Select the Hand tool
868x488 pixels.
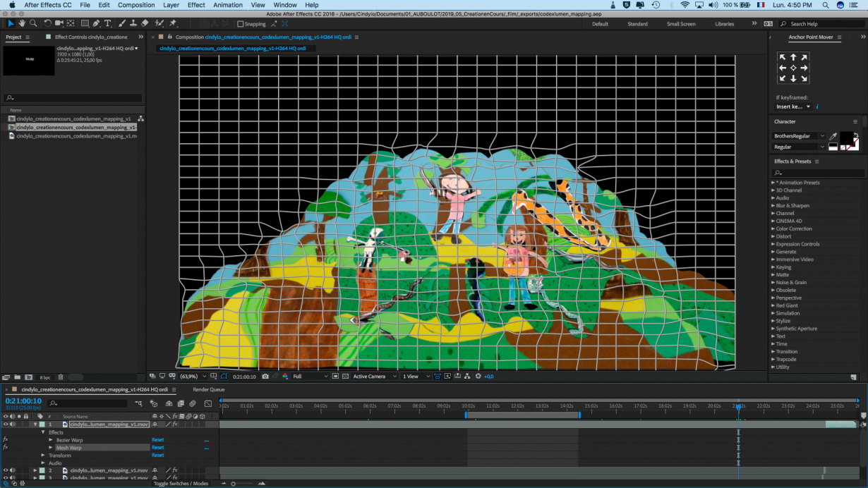click(22, 23)
